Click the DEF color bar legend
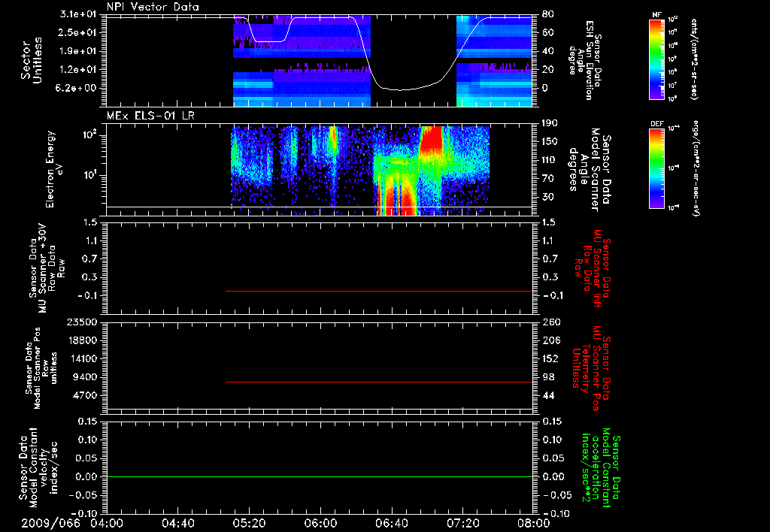The height and width of the screenshot is (532, 770). [x=656, y=168]
